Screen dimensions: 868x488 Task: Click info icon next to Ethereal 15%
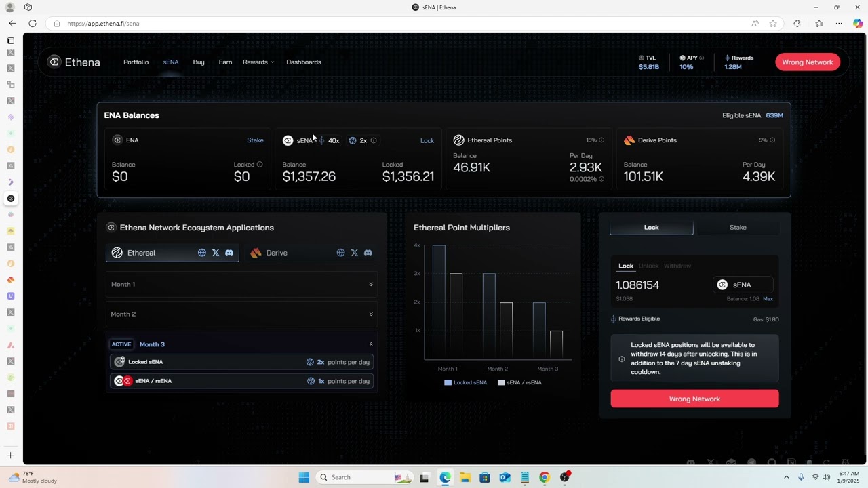(x=601, y=140)
